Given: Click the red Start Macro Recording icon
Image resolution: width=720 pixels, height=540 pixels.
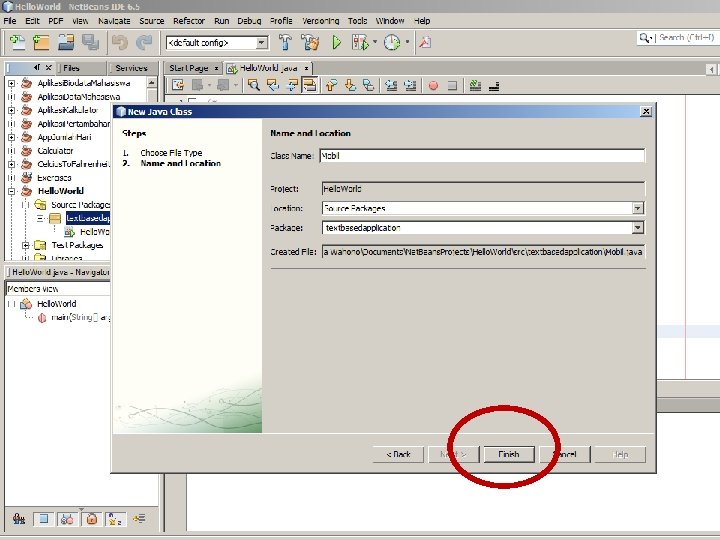Looking at the screenshot, I should point(433,85).
